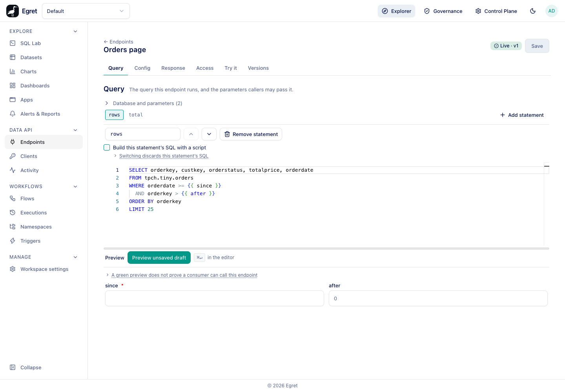Image resolution: width=565 pixels, height=392 pixels.
Task: Switch to the Config tab
Action: tap(142, 68)
